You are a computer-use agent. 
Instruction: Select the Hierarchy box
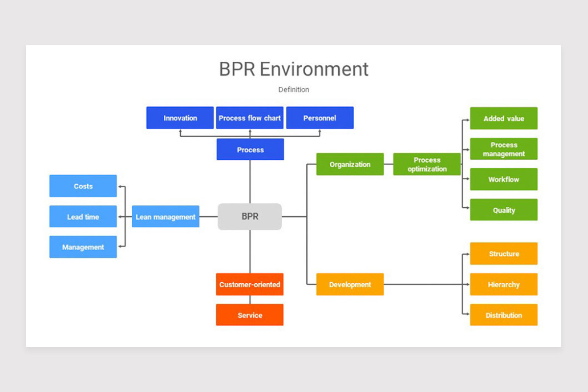[x=503, y=284]
